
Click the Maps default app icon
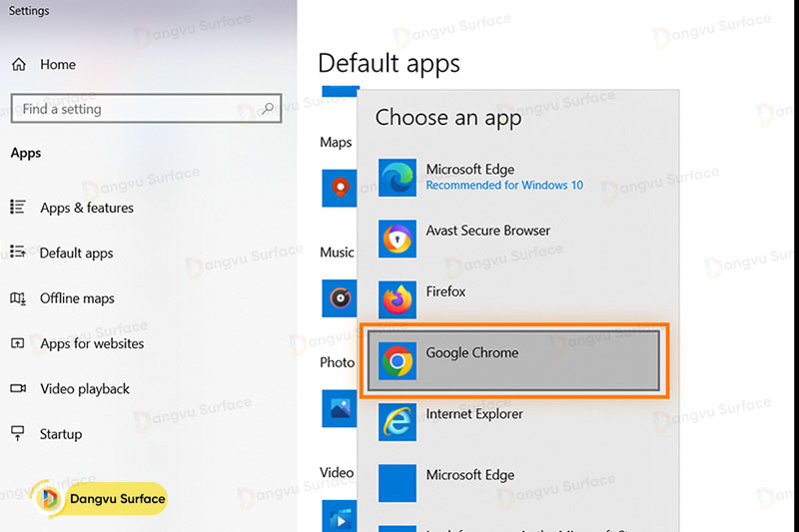340,188
